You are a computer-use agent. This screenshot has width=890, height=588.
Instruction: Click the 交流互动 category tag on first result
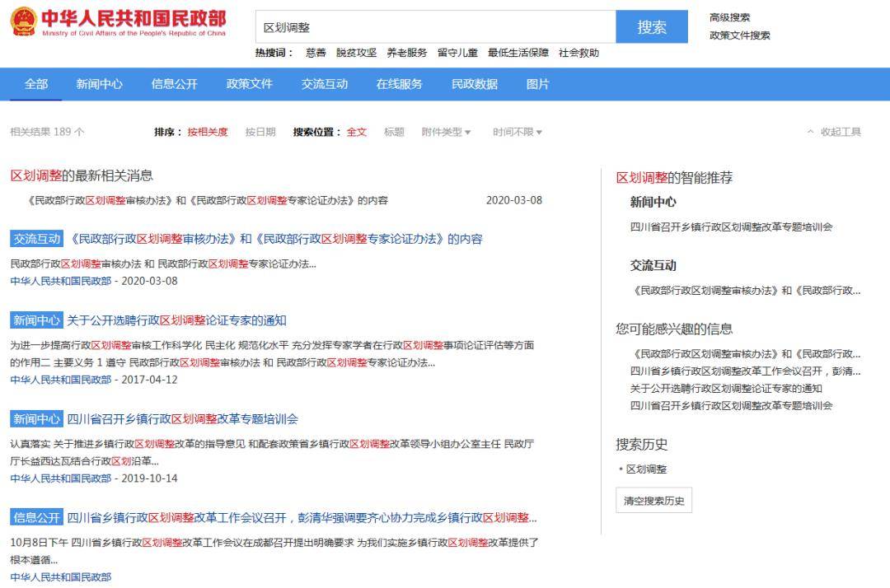tap(37, 239)
